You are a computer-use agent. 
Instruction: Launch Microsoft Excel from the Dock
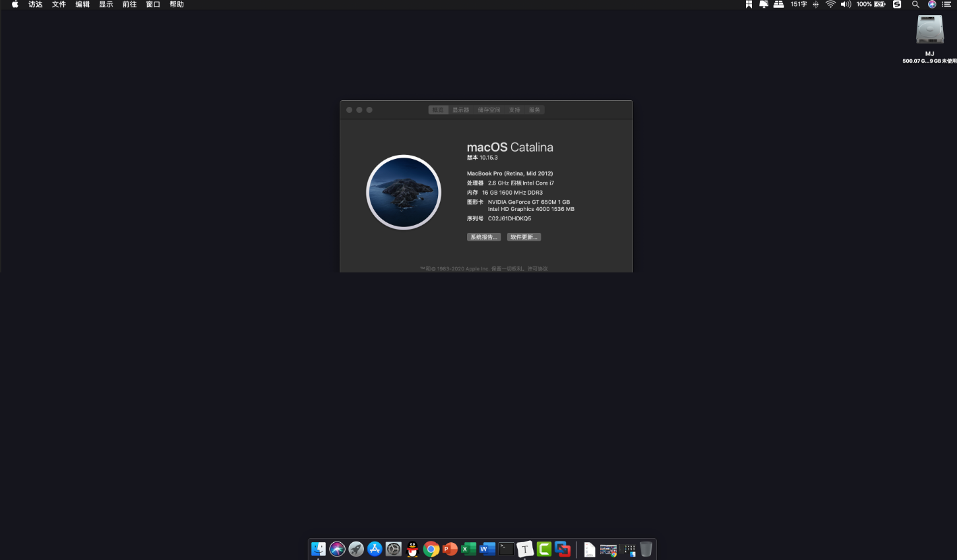(469, 549)
